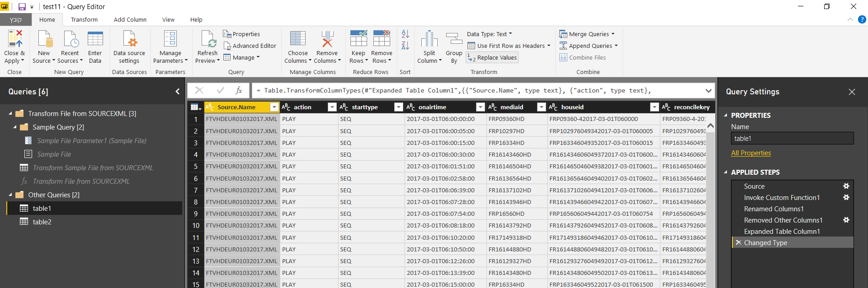The width and height of the screenshot is (868, 288).
Task: Open the New Source icon
Action: point(44,39)
